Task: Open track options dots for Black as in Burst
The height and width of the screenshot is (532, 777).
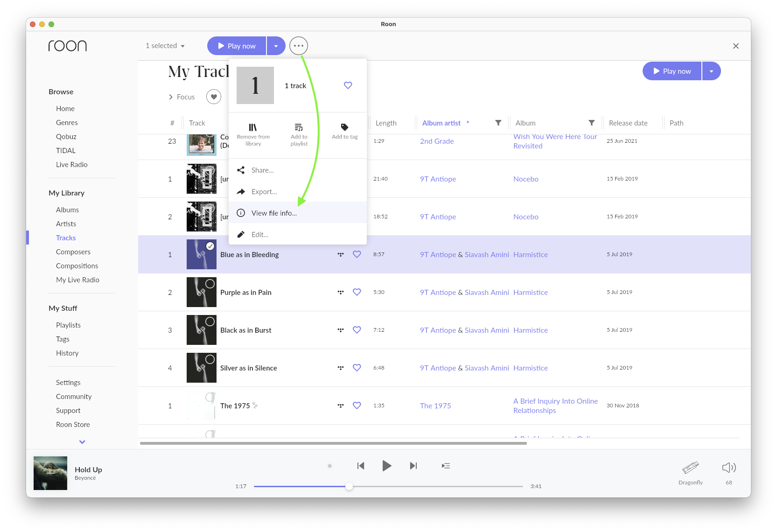Action: click(x=341, y=330)
